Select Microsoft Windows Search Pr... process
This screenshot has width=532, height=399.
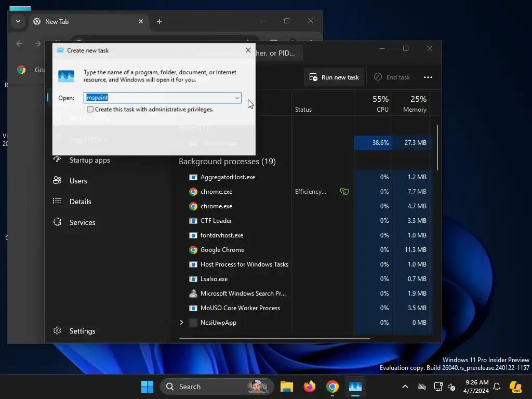tap(243, 294)
